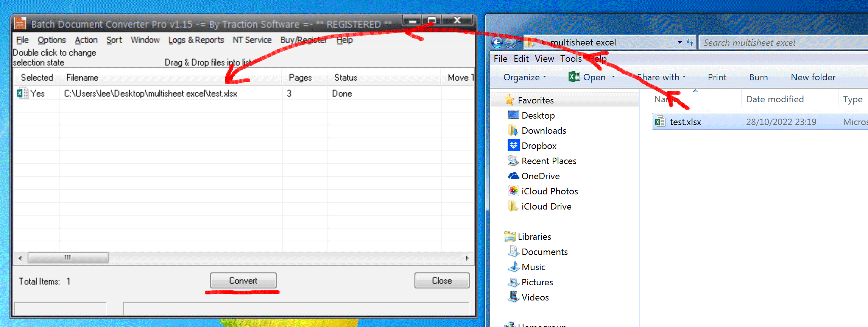This screenshot has width=868, height=327.
Task: Click Batch Document Converter title bar app icon
Action: [20, 24]
